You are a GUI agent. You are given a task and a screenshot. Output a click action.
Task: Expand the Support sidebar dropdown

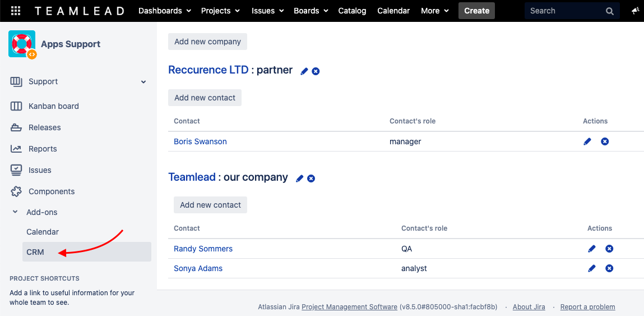point(143,82)
